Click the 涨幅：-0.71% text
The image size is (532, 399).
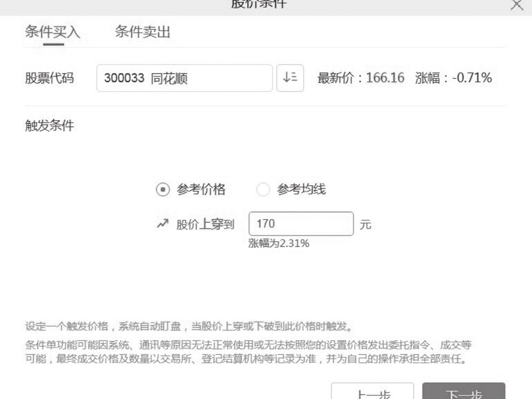click(454, 78)
